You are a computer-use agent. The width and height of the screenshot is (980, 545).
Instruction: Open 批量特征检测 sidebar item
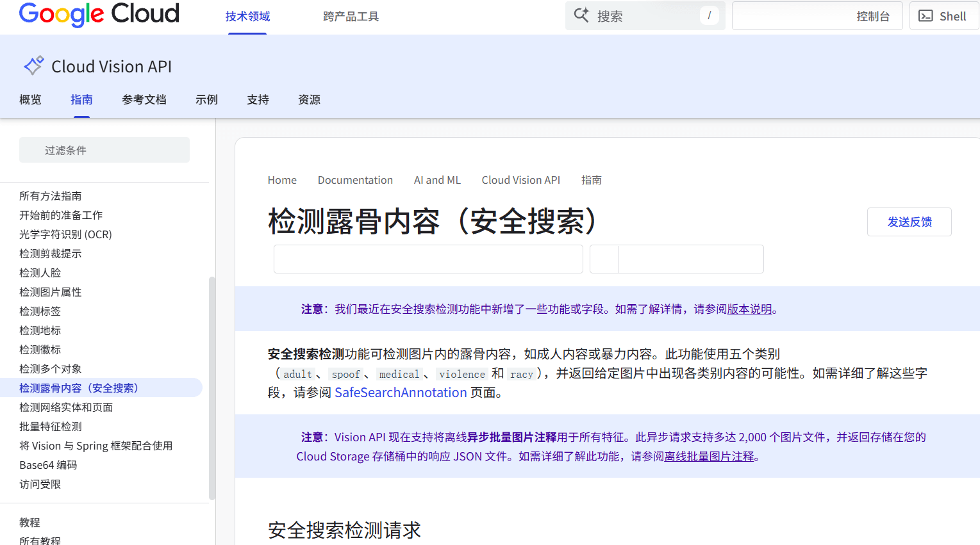51,427
